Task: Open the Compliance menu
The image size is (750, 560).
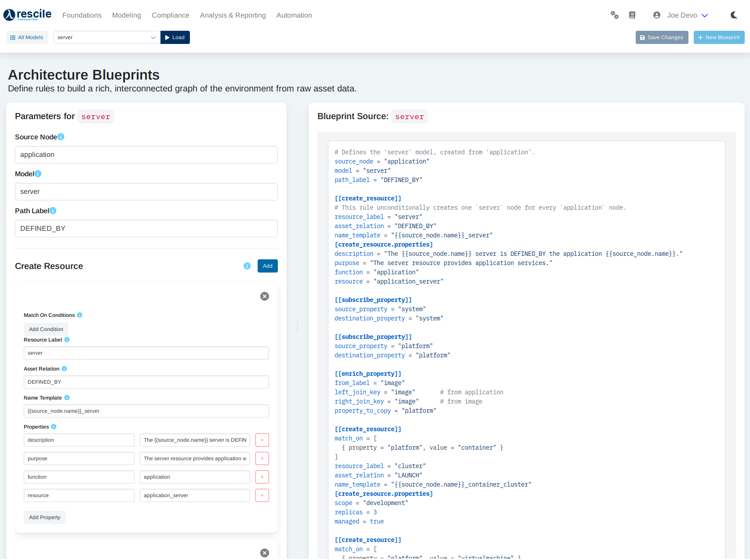Action: (x=170, y=15)
